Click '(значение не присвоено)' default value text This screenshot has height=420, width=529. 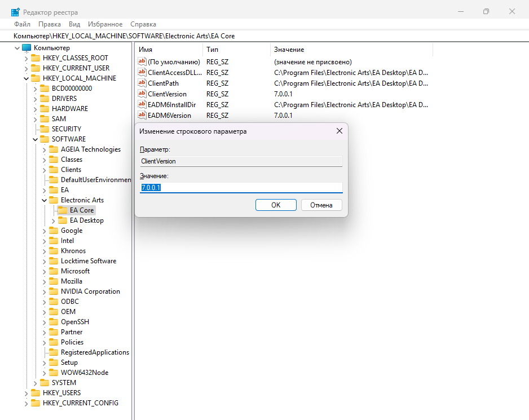point(313,62)
